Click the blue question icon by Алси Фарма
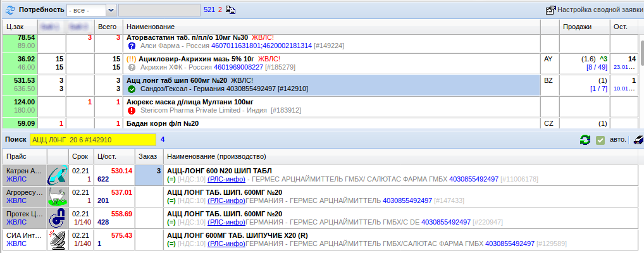The width and height of the screenshot is (644, 253). click(132, 46)
